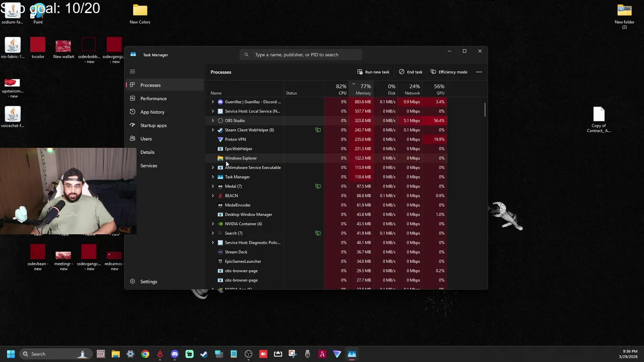Collapse the hamburger navigation menu
This screenshot has height=362, width=644.
132,71
